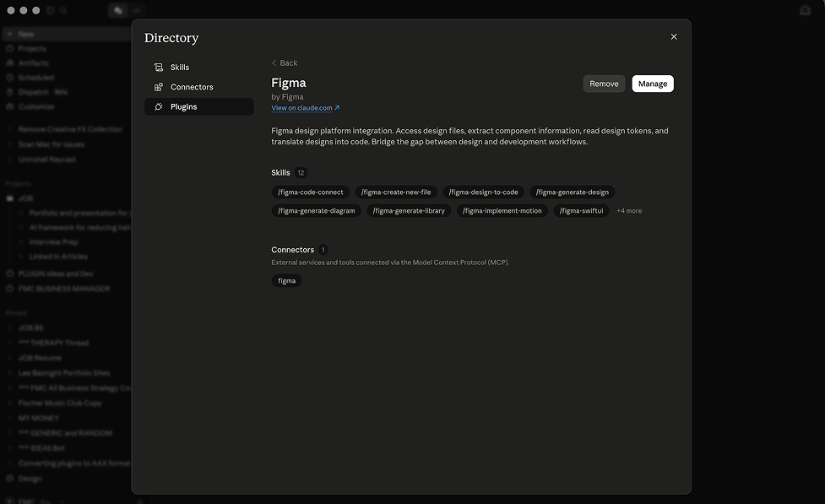The width and height of the screenshot is (825, 504).
Task: Open the JOB project in background sidebar
Action: 25,198
